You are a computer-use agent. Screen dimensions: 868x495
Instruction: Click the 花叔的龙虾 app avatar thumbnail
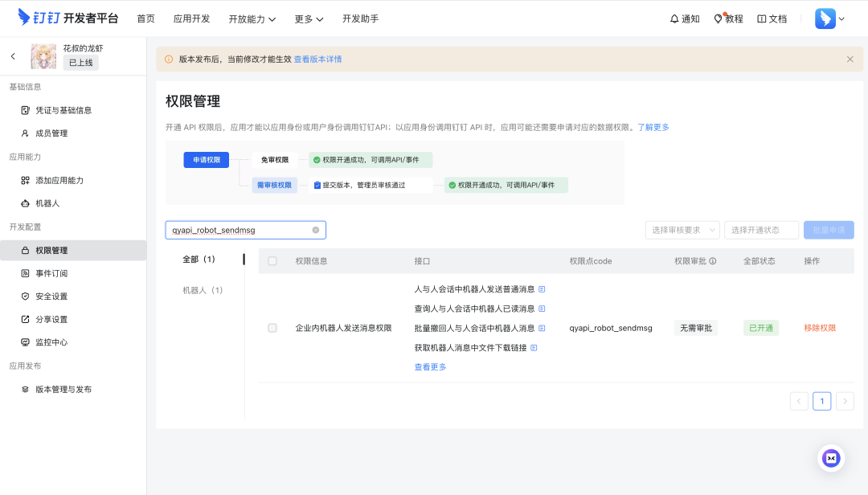click(43, 56)
